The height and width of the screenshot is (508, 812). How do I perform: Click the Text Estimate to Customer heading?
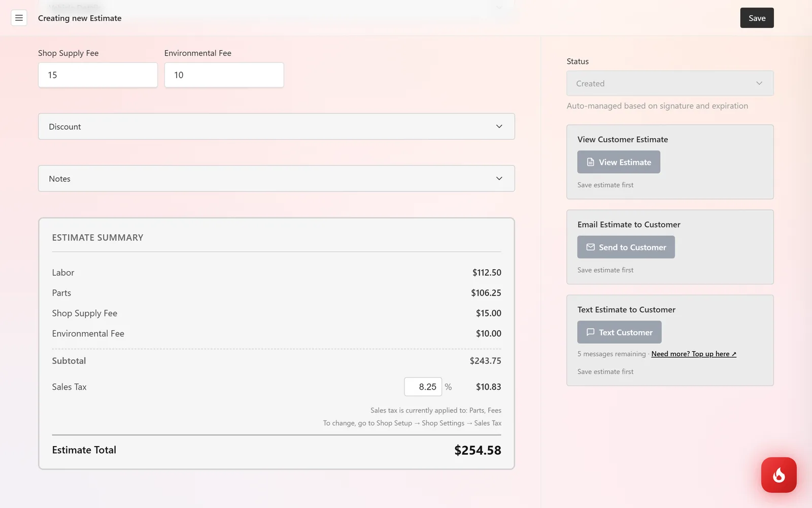(x=626, y=309)
